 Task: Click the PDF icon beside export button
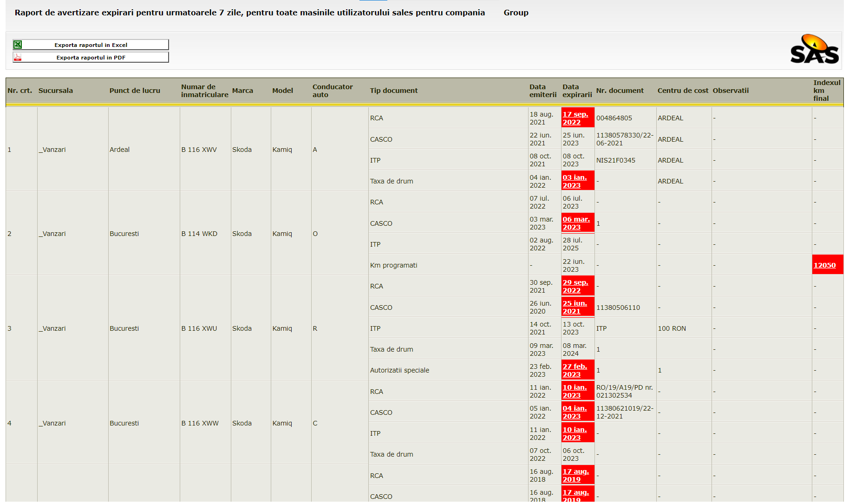coord(18,57)
